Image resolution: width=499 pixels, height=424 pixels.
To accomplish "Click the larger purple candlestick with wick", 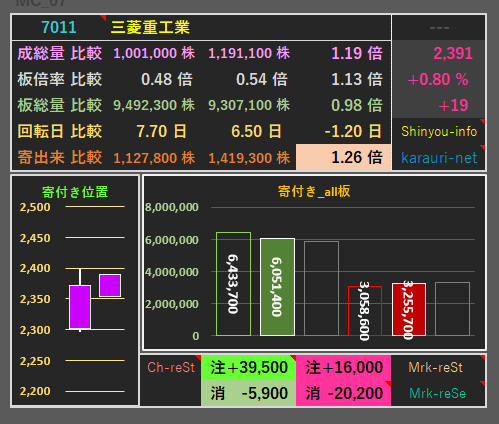I will click(80, 307).
